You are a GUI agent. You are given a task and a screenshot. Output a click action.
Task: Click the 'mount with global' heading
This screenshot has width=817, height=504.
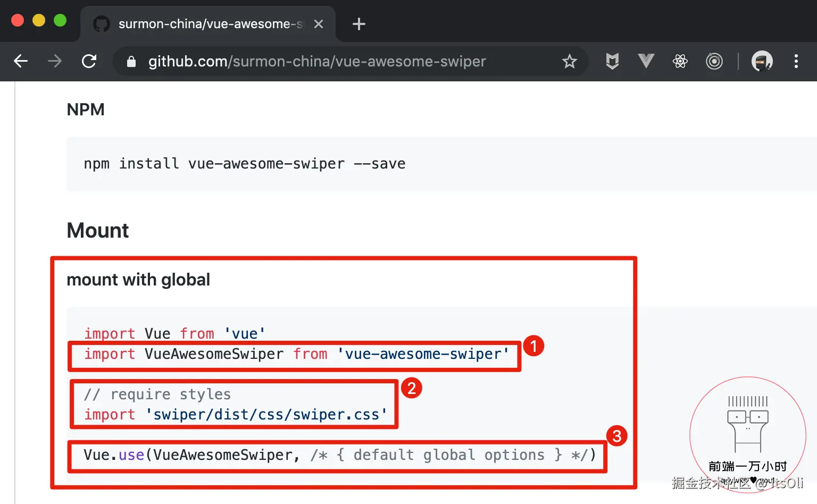138,280
